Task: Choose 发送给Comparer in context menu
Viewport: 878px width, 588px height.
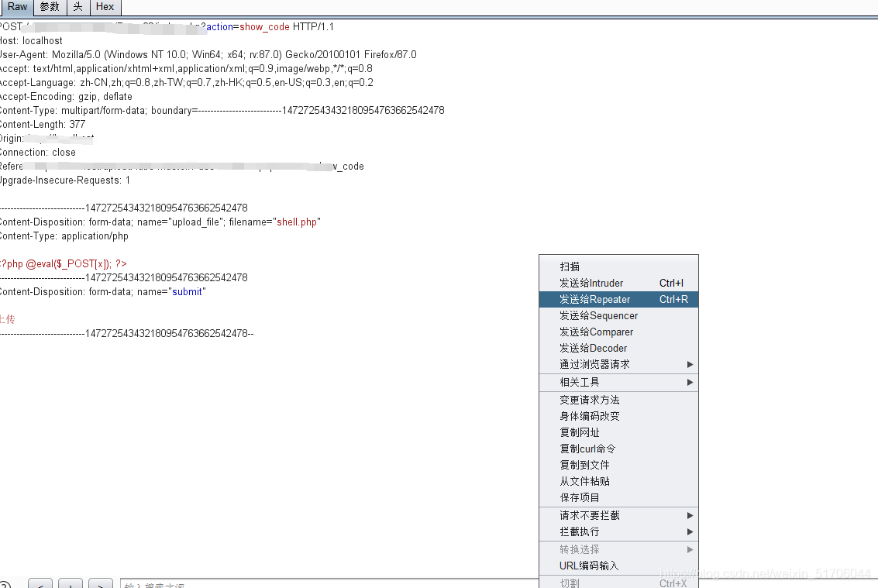Action: point(618,332)
